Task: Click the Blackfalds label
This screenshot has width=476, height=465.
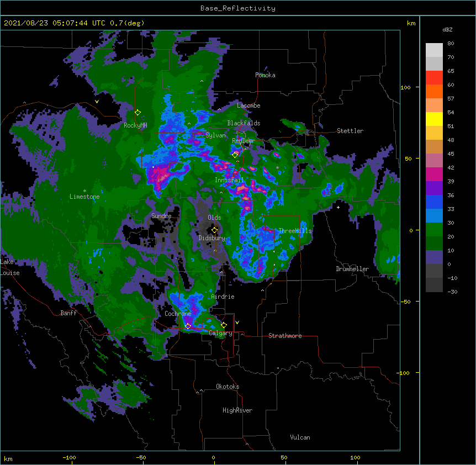Action: [244, 123]
